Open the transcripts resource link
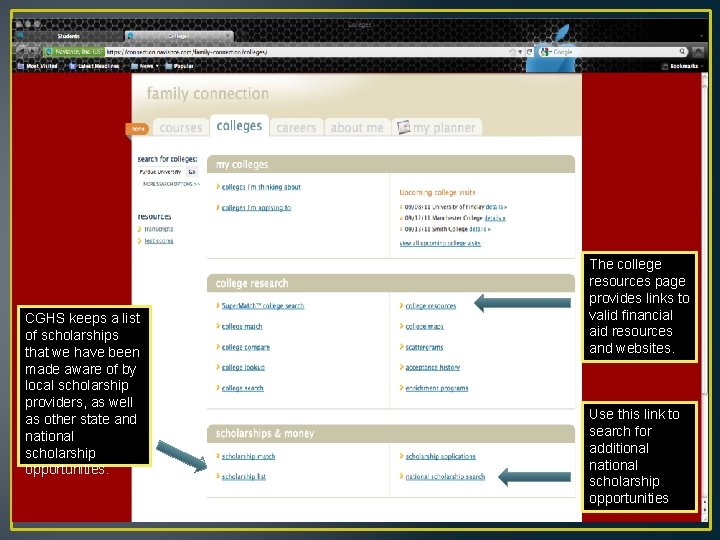This screenshot has width=720, height=540. 158,229
